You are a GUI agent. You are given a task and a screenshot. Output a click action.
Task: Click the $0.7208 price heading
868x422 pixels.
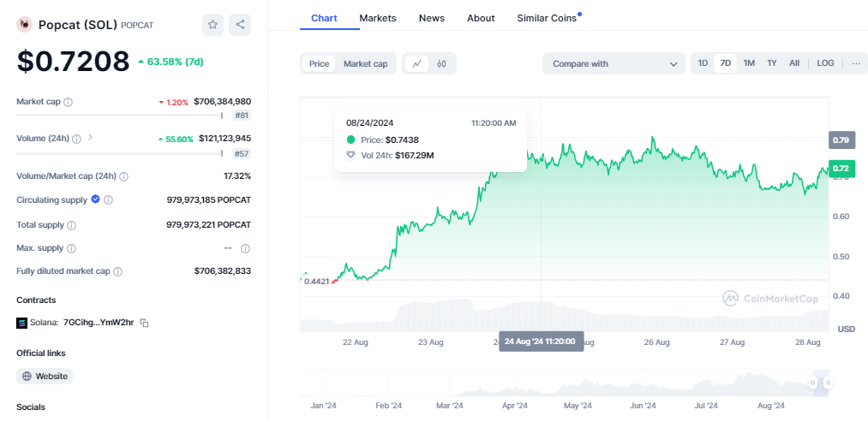pyautogui.click(x=73, y=62)
